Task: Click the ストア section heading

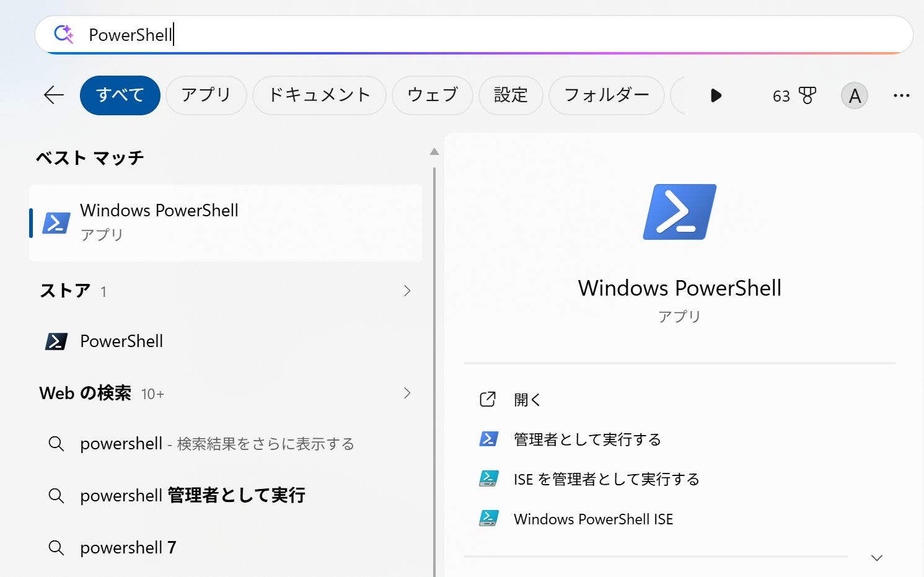Action: click(x=65, y=291)
